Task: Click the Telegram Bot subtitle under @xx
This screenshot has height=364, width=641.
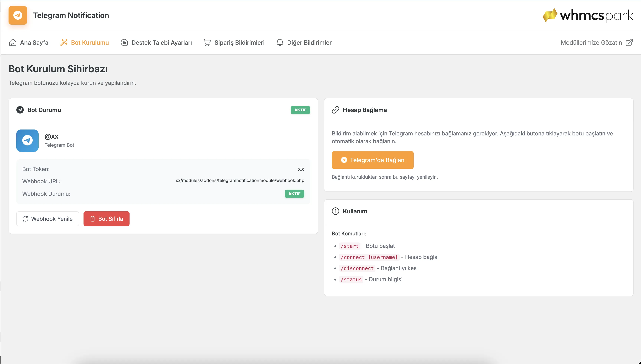Action: pyautogui.click(x=59, y=145)
